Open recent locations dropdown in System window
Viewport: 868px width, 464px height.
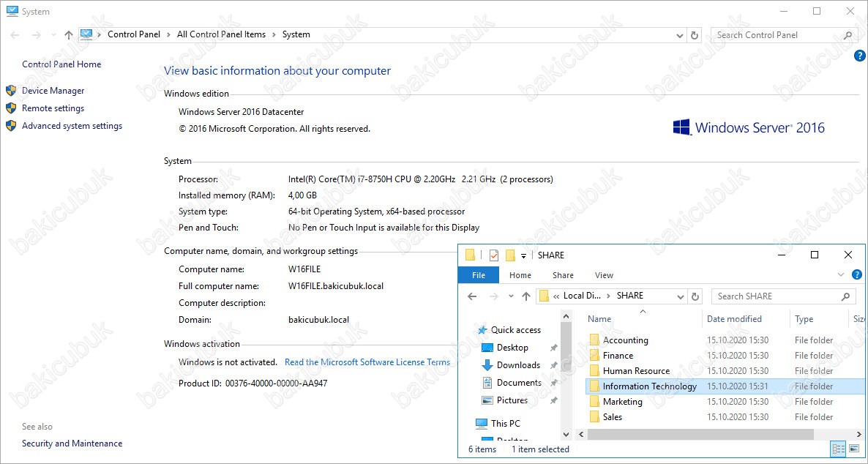53,35
